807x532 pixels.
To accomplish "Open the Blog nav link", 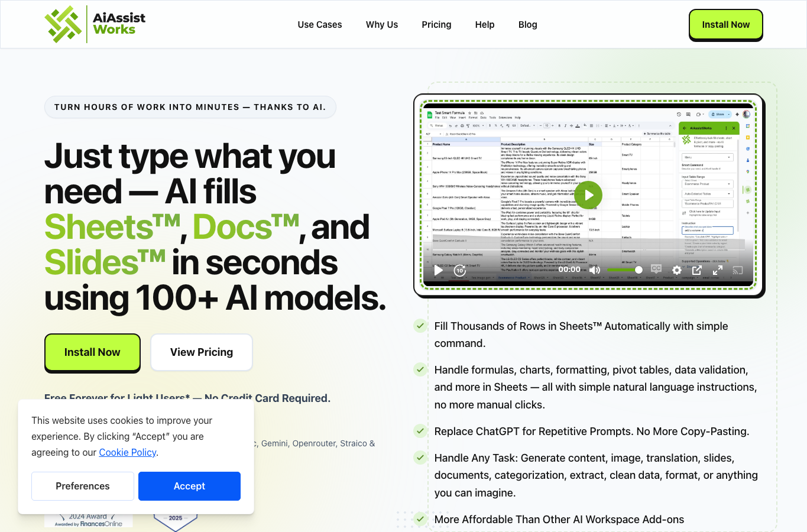I will pos(528,24).
